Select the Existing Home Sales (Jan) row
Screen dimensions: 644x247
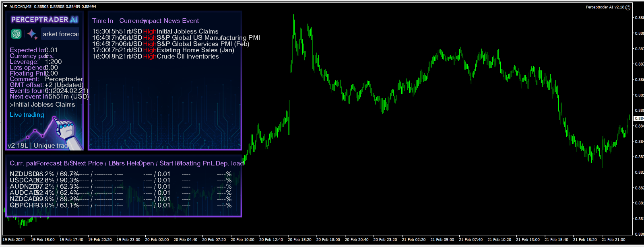tap(195, 50)
